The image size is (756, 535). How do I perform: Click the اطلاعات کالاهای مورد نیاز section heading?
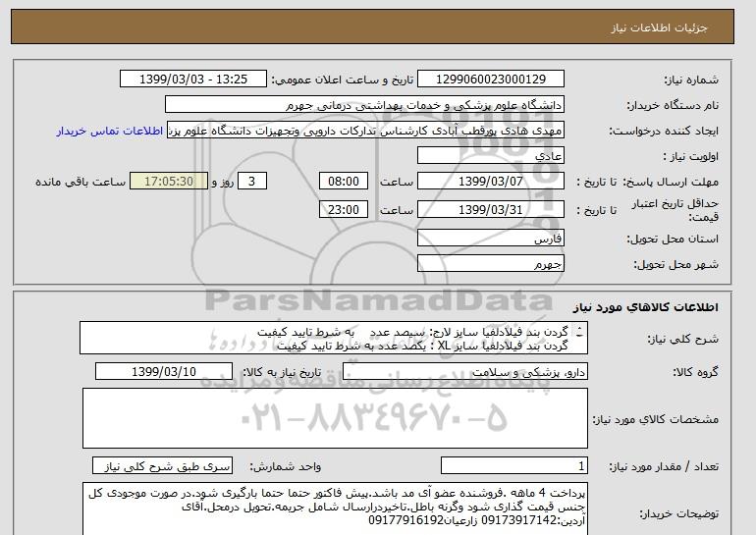(646, 307)
